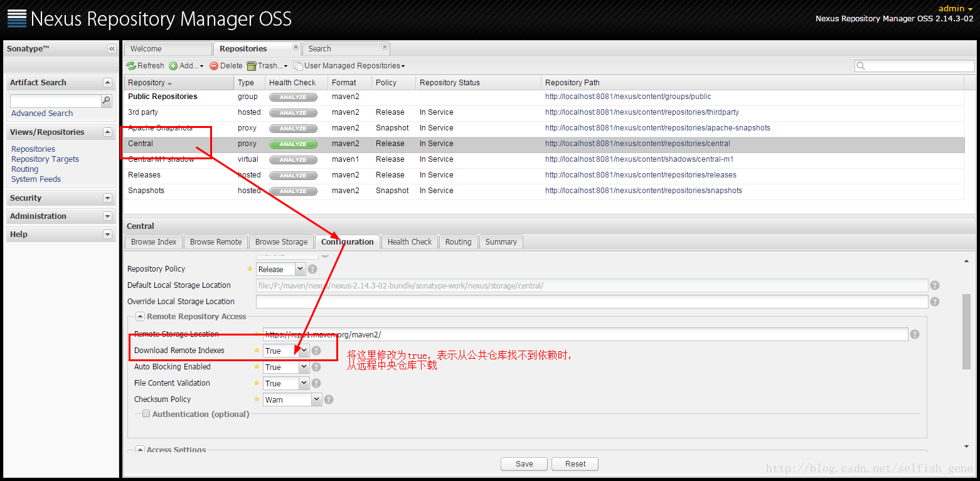
Task: Click help icon for Override Local Storage
Action: pyautogui.click(x=935, y=302)
